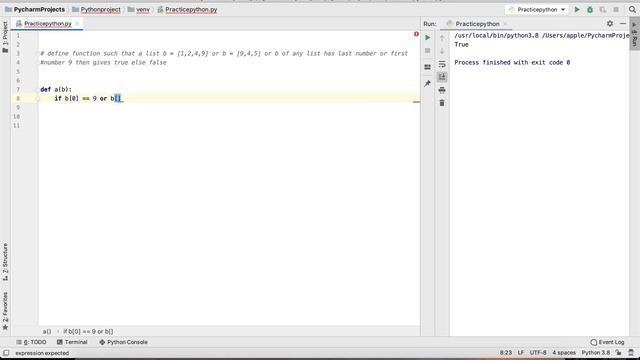The width and height of the screenshot is (640, 360).
Task: Pin the Run tab
Action: point(427,83)
